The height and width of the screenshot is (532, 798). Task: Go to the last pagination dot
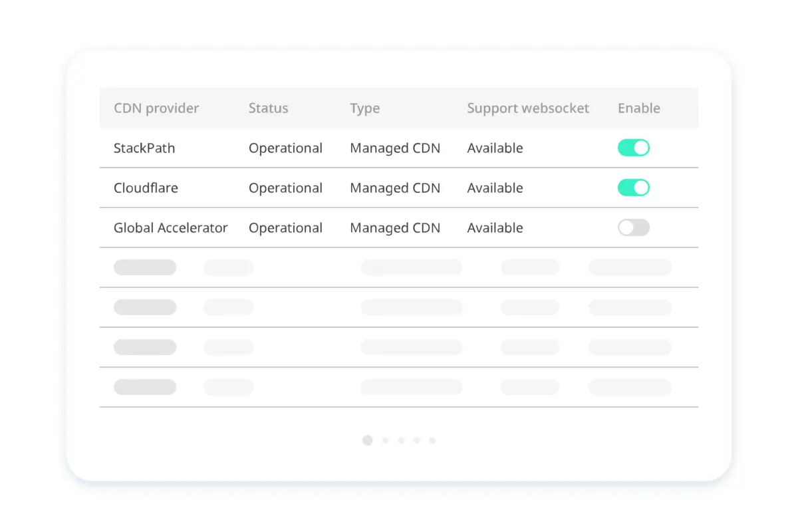tap(432, 440)
